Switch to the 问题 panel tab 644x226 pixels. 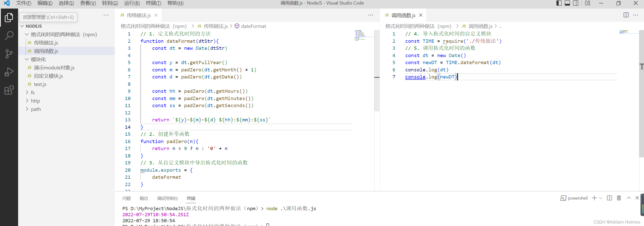[127, 198]
